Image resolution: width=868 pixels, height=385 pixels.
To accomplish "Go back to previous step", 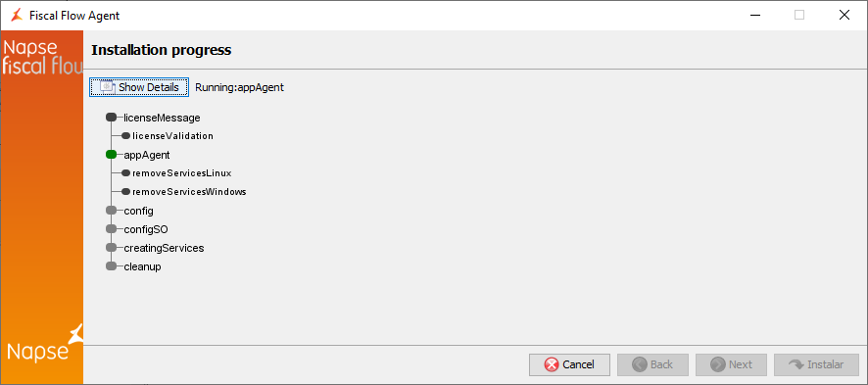I will 652,364.
